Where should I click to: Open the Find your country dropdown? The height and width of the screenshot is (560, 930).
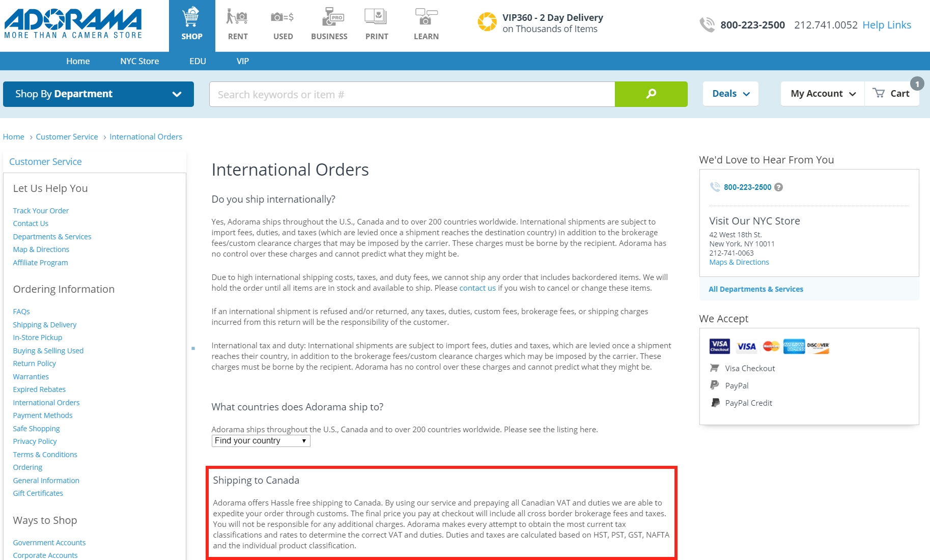[261, 440]
